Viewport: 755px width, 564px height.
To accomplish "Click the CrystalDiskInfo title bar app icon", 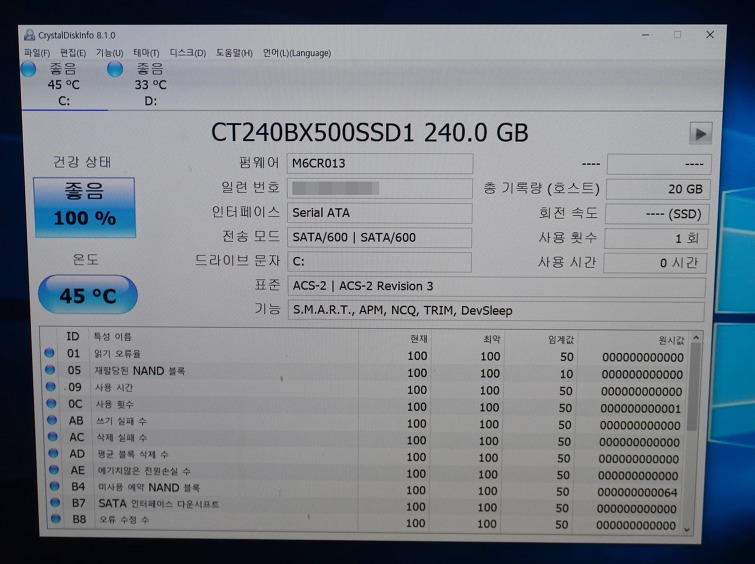I will pyautogui.click(x=30, y=35).
